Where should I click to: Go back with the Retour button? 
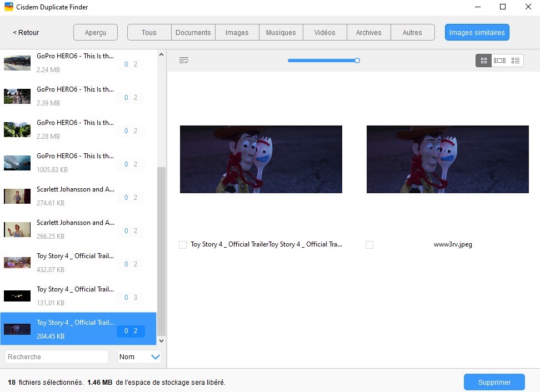[x=26, y=32]
